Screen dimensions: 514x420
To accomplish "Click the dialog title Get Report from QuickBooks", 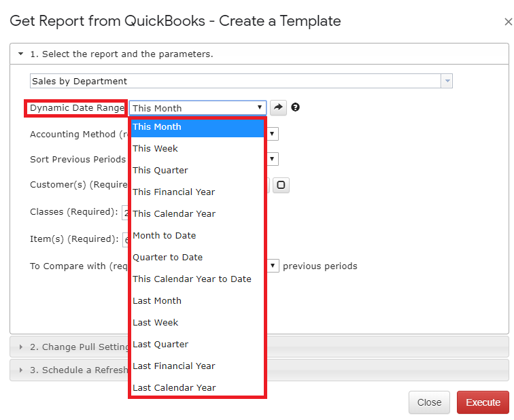I will [175, 21].
